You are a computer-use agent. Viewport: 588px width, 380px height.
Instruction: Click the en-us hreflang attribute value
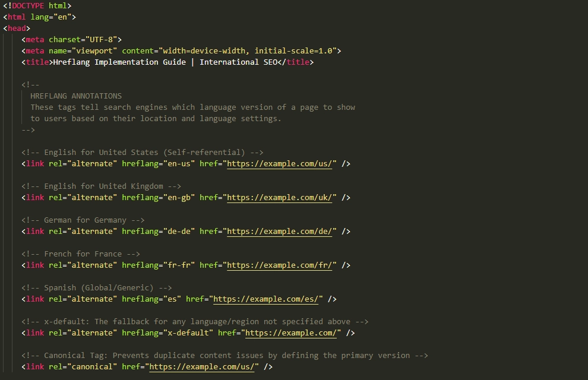[x=178, y=163]
